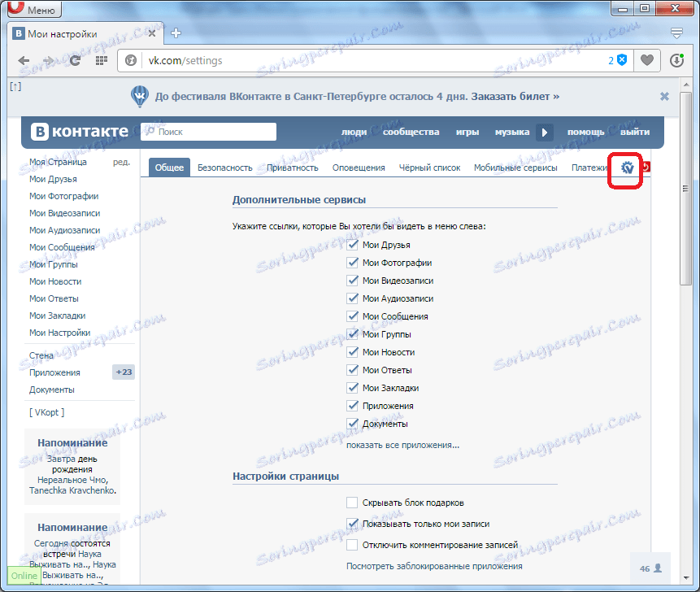Enable 'Скрывать блок подарков' checkbox
This screenshot has height=592, width=700.
point(352,503)
